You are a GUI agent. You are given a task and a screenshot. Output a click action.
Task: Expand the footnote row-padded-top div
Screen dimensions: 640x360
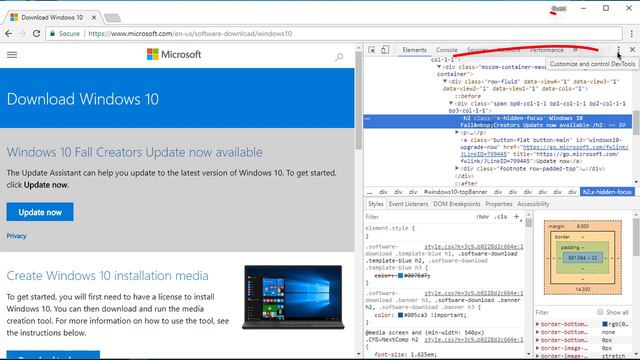pos(457,169)
